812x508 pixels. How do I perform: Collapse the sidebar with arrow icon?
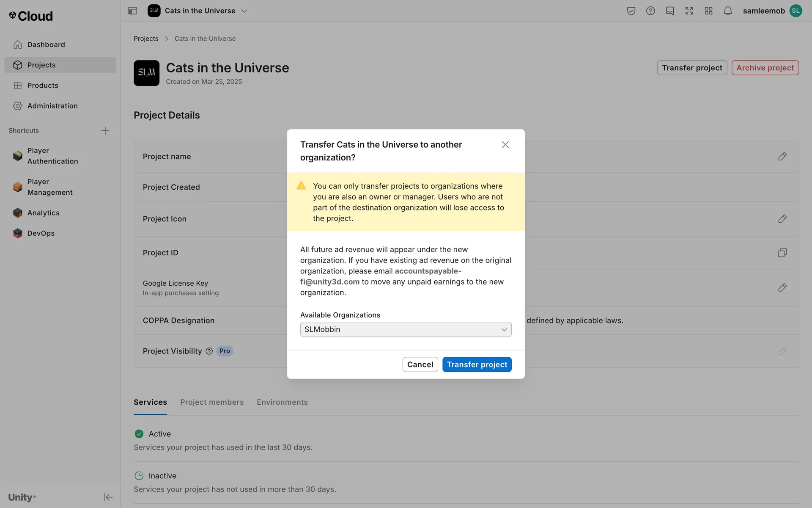point(108,497)
